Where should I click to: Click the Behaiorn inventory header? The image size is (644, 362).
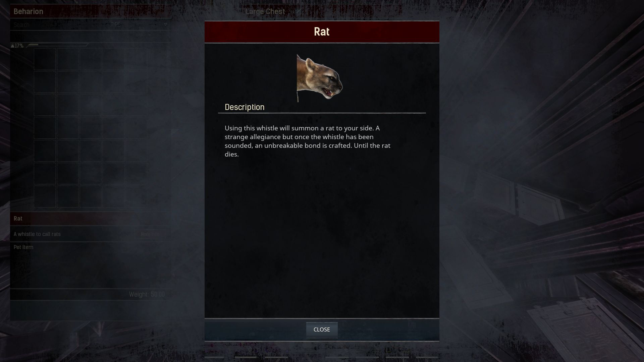point(28,11)
